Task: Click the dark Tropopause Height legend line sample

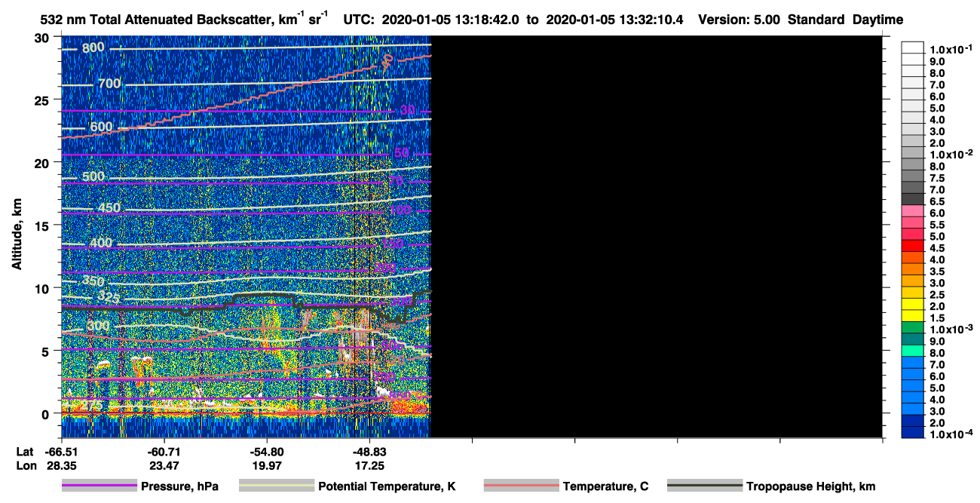Action: click(705, 486)
